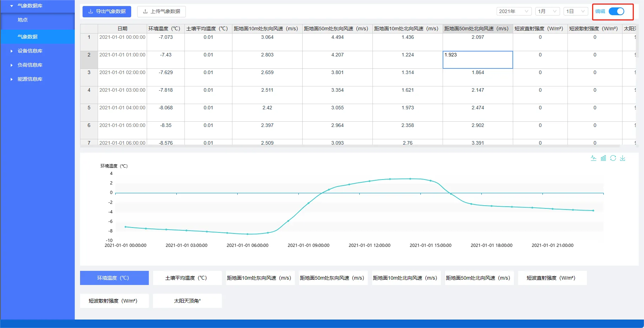The image size is (644, 328).
Task: Click 导出气象数据 export button
Action: pos(107,11)
